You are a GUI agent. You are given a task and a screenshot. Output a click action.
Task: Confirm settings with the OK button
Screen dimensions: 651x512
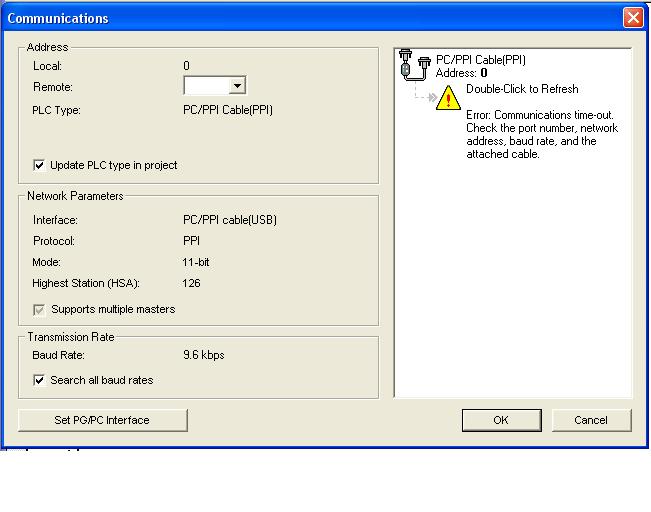[501, 420]
